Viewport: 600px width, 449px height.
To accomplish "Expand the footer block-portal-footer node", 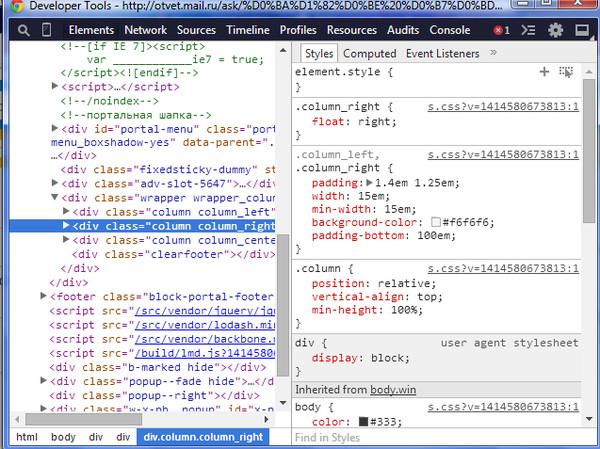I will pyautogui.click(x=44, y=296).
